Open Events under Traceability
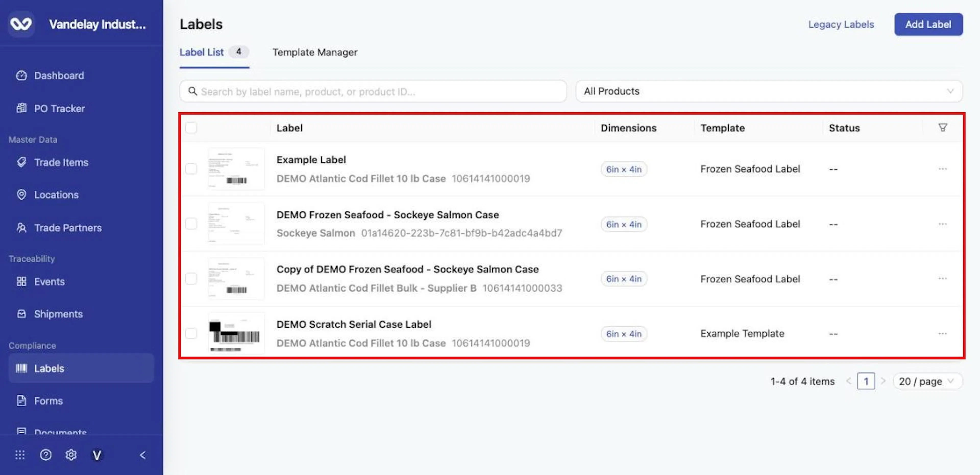The width and height of the screenshot is (980, 475). 81,281
